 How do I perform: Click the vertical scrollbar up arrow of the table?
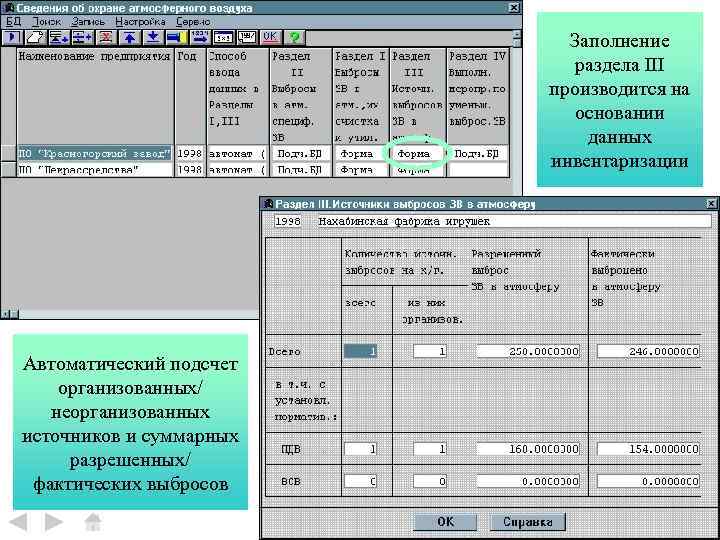[x=517, y=34]
